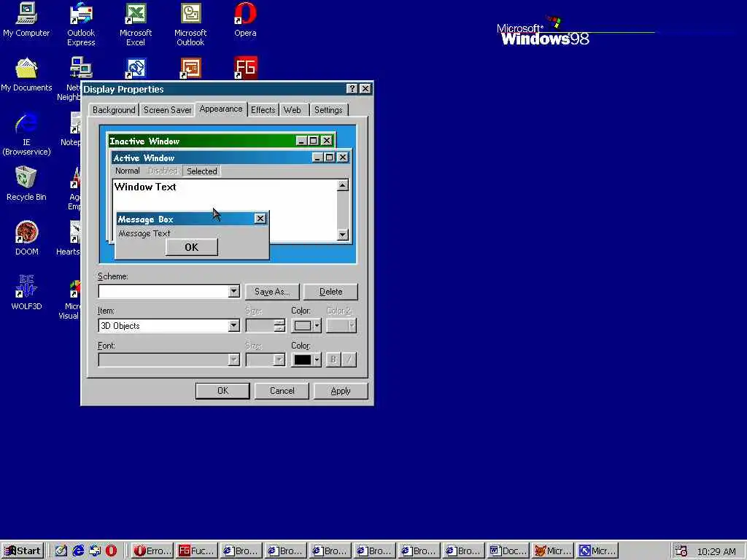Switch to the Fuc... taskbar window
Image resolution: width=747 pixels, height=560 pixels.
(196, 551)
